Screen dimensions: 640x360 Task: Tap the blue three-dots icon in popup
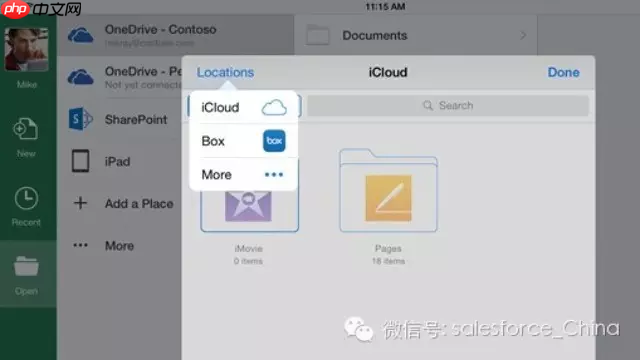tap(274, 174)
